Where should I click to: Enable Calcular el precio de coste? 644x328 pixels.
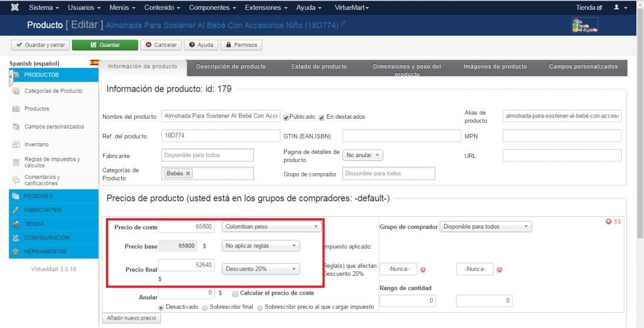(x=235, y=294)
